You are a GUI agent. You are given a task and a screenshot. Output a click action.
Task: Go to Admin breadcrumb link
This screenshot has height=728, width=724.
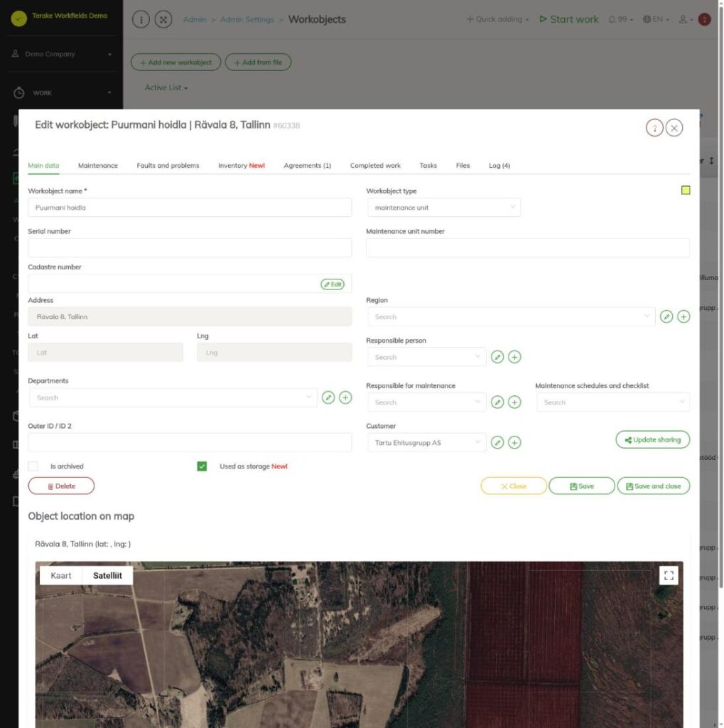(195, 19)
